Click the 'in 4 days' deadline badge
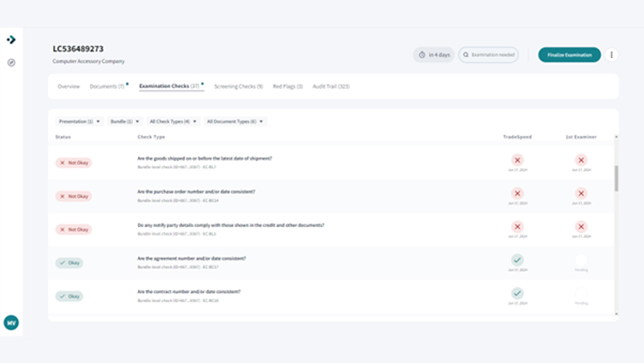This screenshot has height=363, width=644. tap(434, 55)
